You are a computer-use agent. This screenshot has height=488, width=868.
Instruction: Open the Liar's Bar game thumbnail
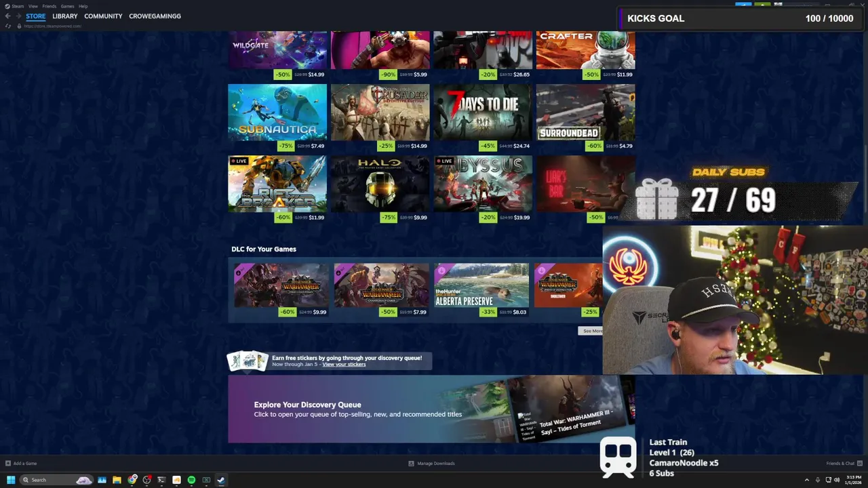point(586,184)
